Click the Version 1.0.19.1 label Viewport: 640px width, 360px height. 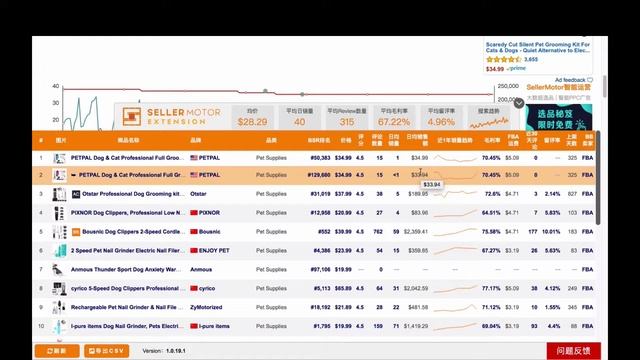pyautogui.click(x=164, y=351)
